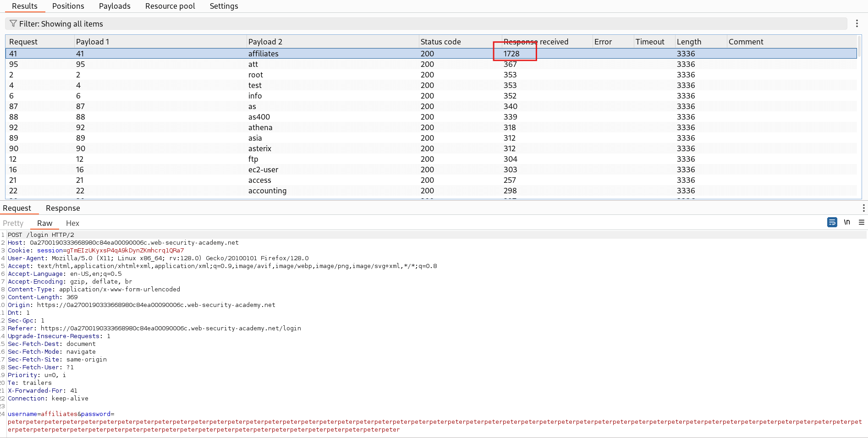This screenshot has width=868, height=438.
Task: Click the Payload 1 column header
Action: tap(93, 41)
